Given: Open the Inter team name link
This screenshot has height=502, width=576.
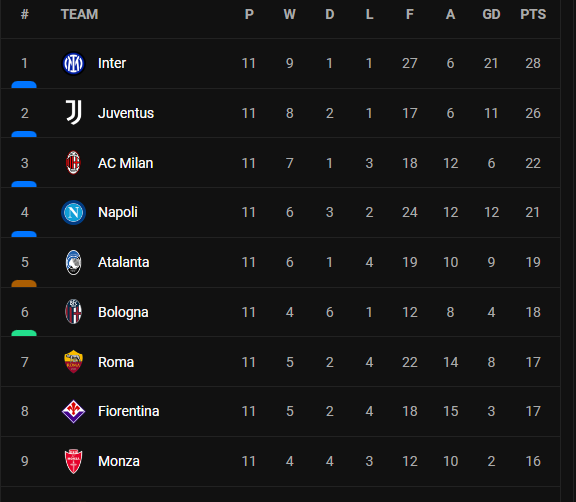Looking at the screenshot, I should pyautogui.click(x=112, y=63).
